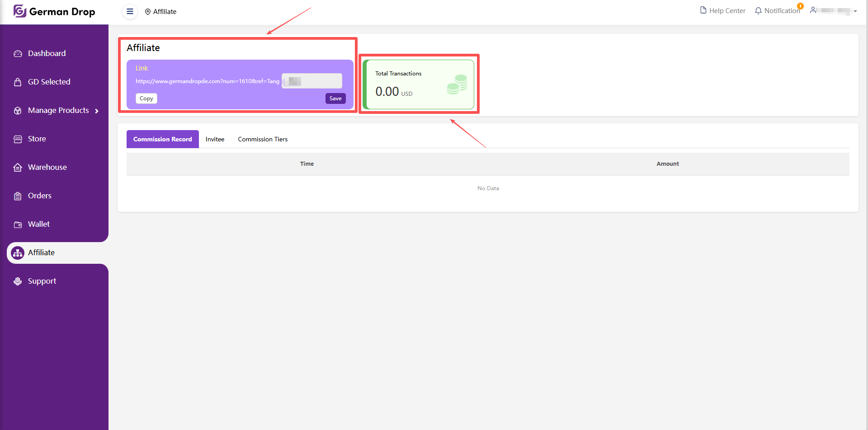Viewport: 868px width, 430px height.
Task: Select the Commission Record tab
Action: [162, 139]
